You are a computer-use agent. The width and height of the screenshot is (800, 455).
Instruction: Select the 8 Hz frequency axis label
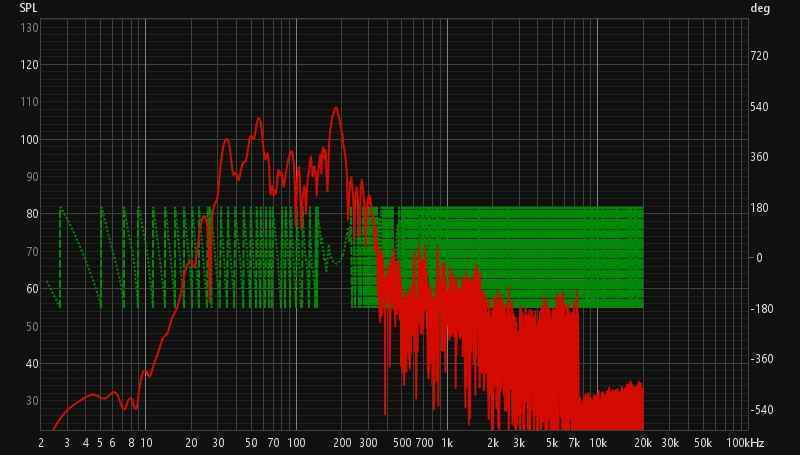click(x=131, y=443)
